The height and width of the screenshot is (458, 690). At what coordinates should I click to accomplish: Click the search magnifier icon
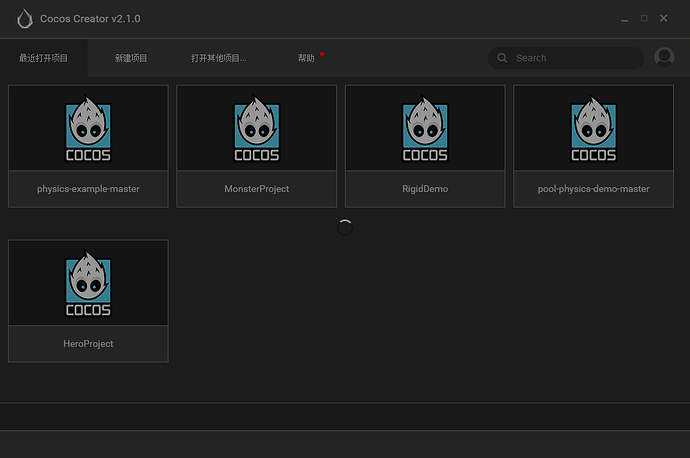pos(502,58)
